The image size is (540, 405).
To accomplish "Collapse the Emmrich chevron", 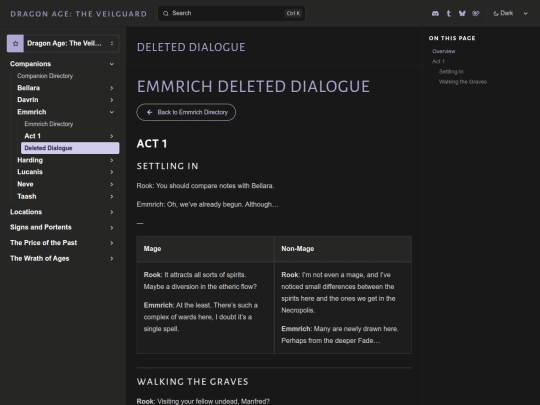I will tap(112, 112).
